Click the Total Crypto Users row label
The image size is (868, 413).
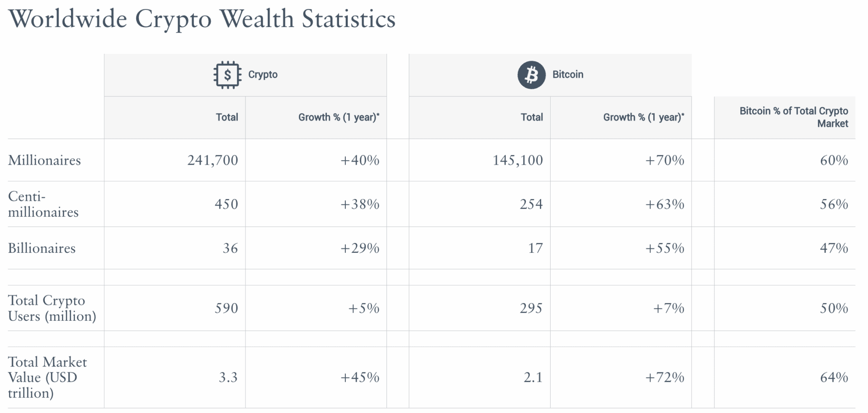tap(52, 308)
